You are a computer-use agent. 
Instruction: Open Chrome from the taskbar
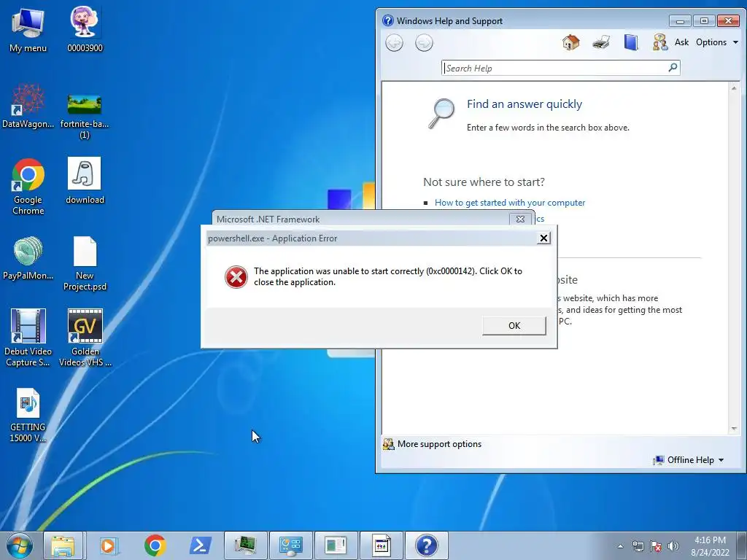tap(155, 545)
